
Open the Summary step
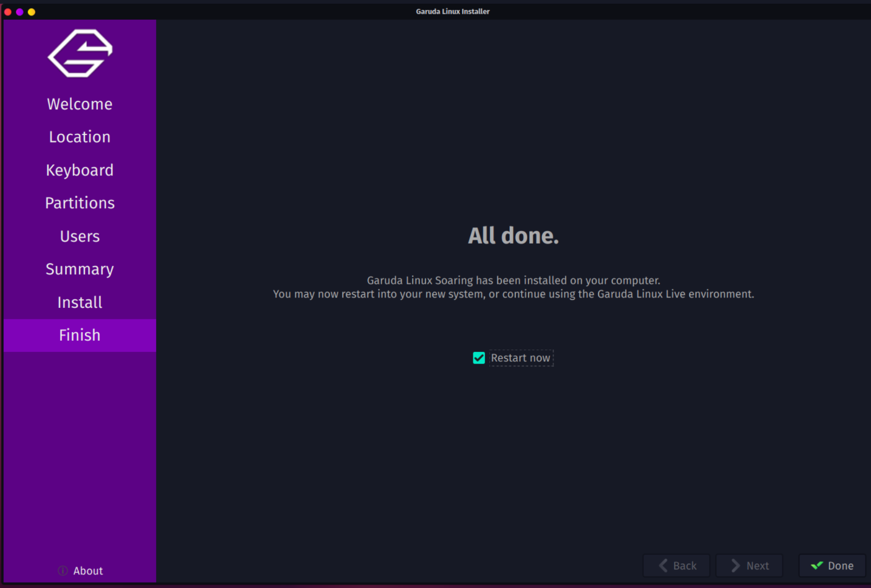(80, 270)
